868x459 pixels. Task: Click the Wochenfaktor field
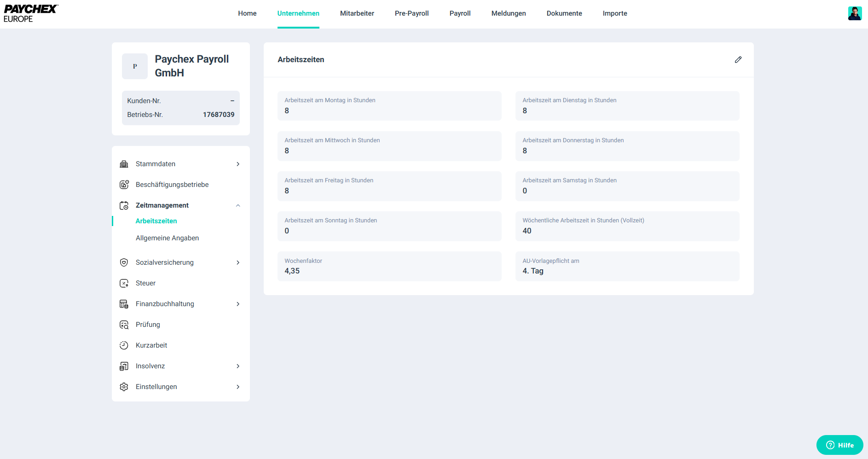389,266
